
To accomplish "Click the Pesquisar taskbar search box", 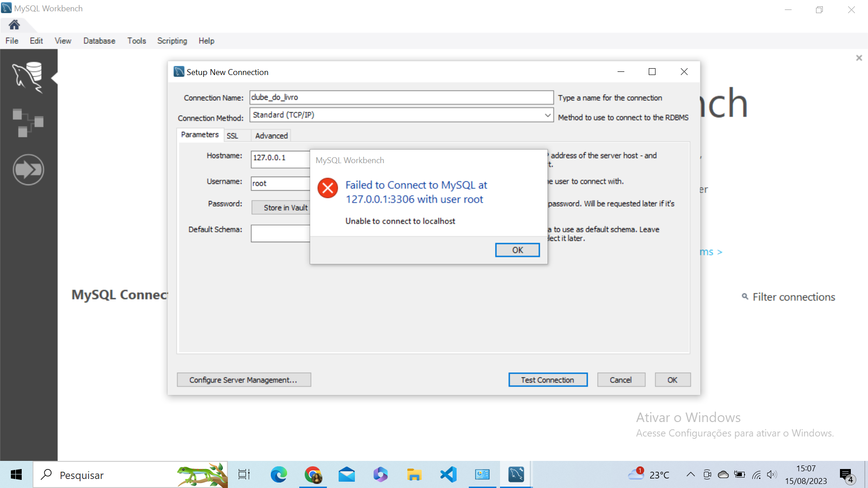I will click(x=130, y=475).
